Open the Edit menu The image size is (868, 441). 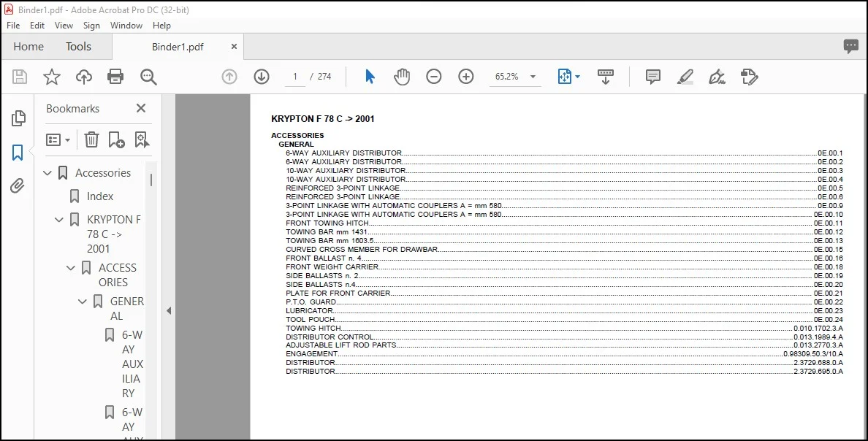pyautogui.click(x=37, y=26)
